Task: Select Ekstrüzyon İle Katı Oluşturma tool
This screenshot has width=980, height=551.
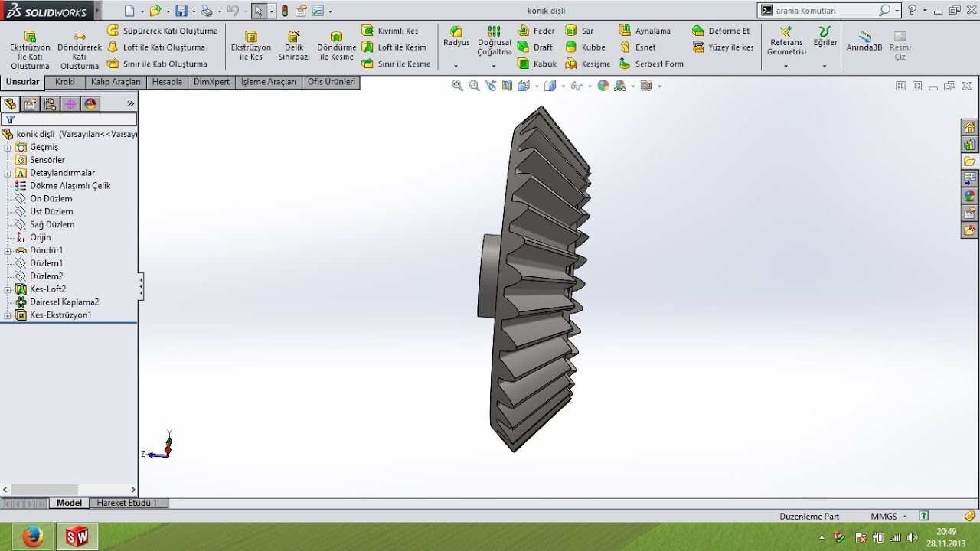Action: tap(30, 50)
